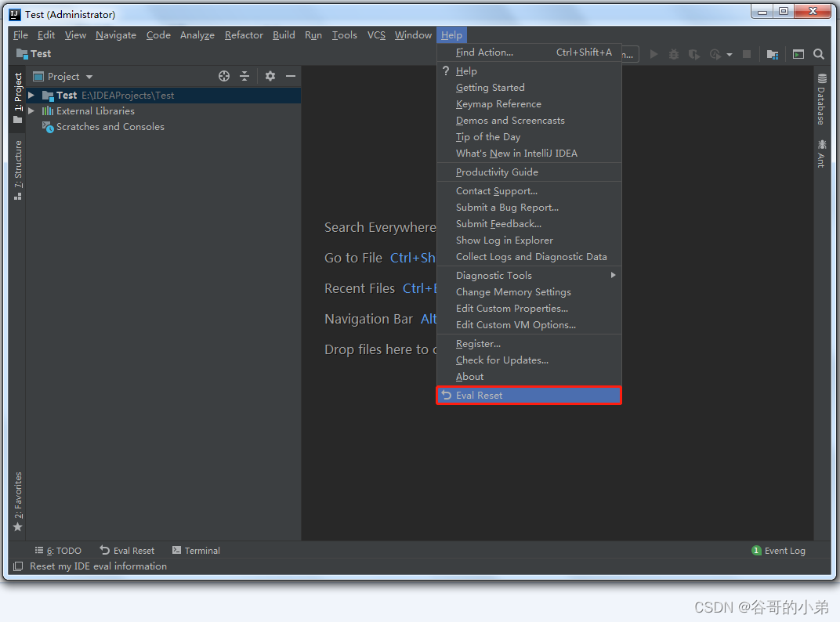Open the Terminal tool window
Viewport: 840px width, 622px height.
196,551
